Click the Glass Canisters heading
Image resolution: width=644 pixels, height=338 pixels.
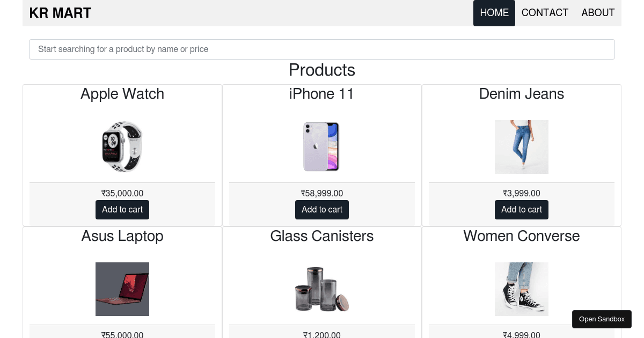(322, 236)
